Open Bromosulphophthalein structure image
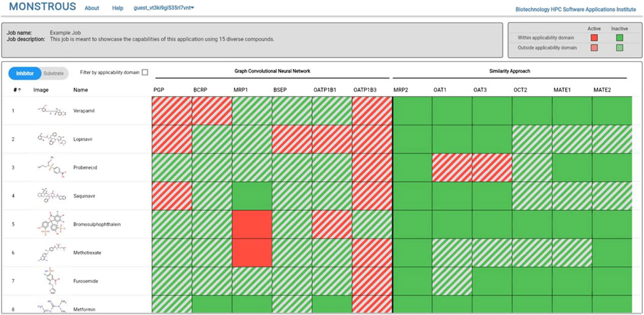 (x=51, y=224)
